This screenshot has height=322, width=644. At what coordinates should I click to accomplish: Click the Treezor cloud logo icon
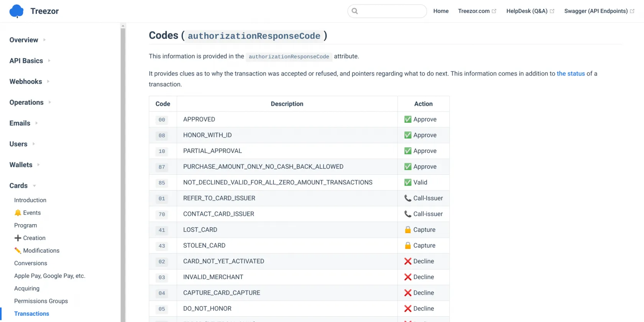[16, 11]
